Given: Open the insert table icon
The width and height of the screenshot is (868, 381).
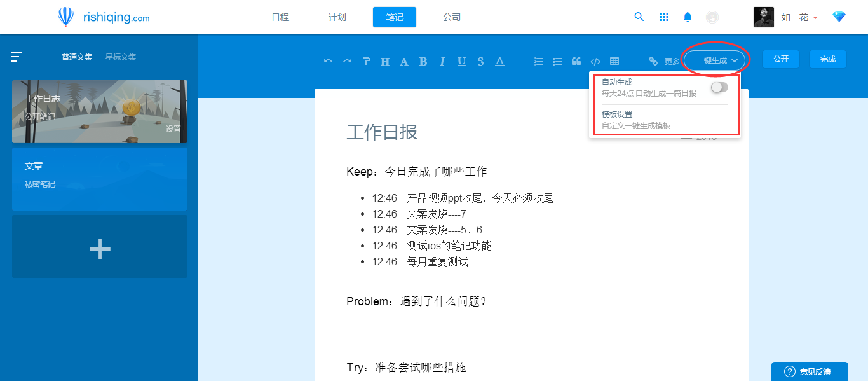Looking at the screenshot, I should tap(614, 60).
